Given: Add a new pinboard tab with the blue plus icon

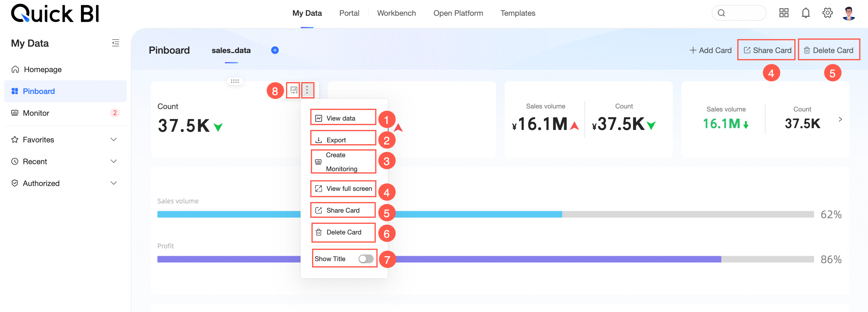Looking at the screenshot, I should pyautogui.click(x=275, y=50).
